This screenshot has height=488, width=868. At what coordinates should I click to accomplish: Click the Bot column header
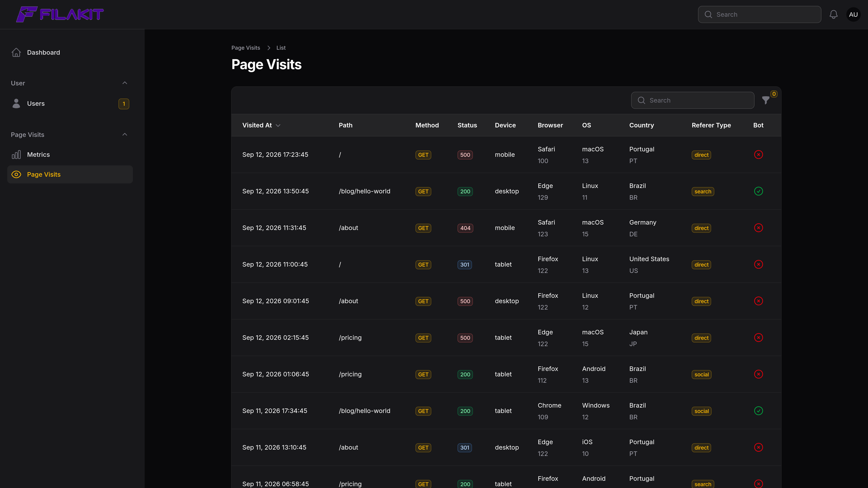point(758,125)
